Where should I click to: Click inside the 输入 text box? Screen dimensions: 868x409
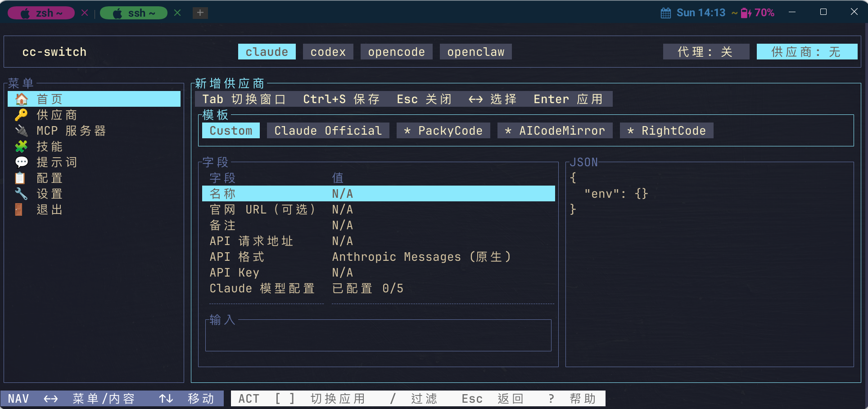pyautogui.click(x=378, y=336)
